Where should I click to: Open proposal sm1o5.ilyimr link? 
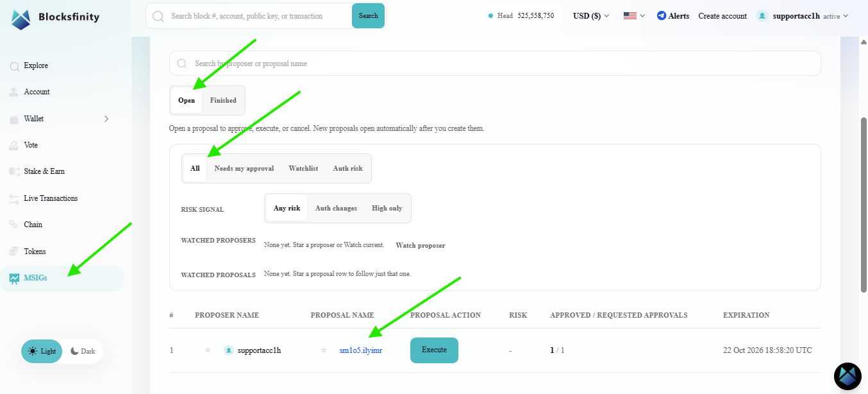(x=361, y=350)
